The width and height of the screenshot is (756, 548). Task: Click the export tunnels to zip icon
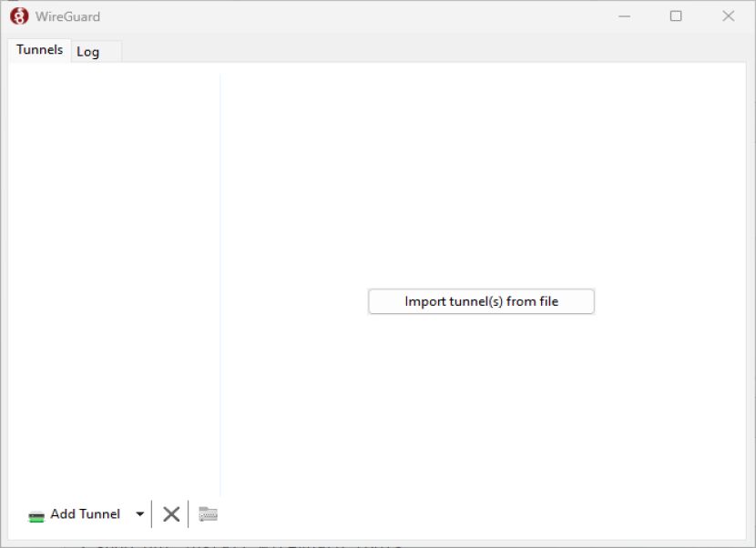pos(209,514)
